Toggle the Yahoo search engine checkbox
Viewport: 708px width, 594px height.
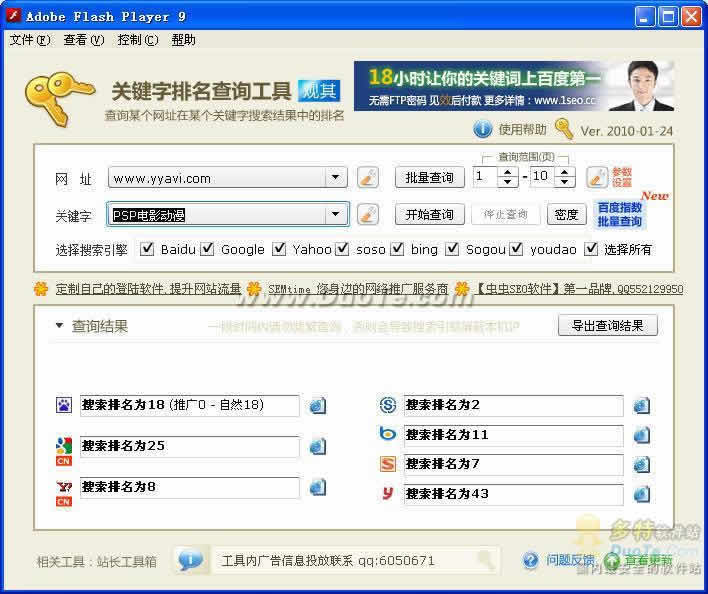pos(279,249)
